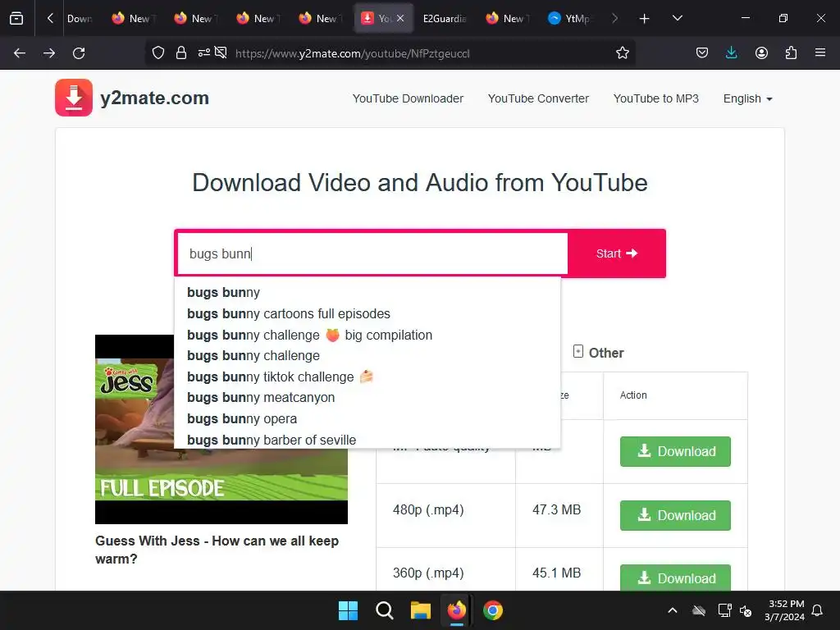This screenshot has height=630, width=840.
Task: Click the y2mate red download logo
Action: click(74, 98)
